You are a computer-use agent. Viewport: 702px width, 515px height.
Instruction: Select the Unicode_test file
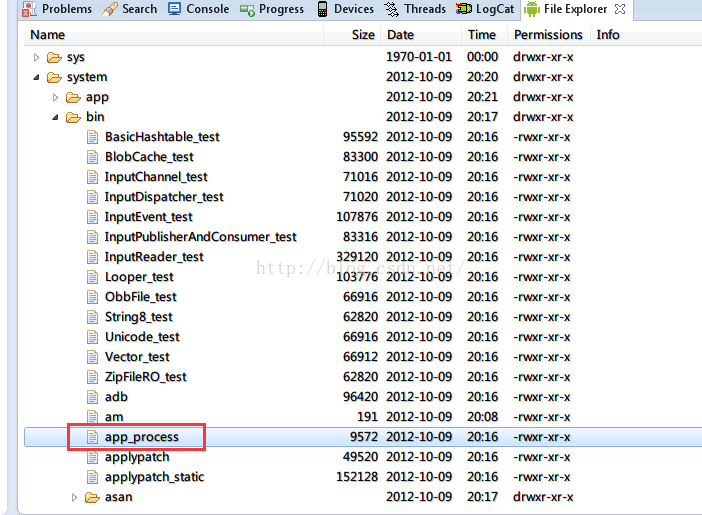coord(142,337)
